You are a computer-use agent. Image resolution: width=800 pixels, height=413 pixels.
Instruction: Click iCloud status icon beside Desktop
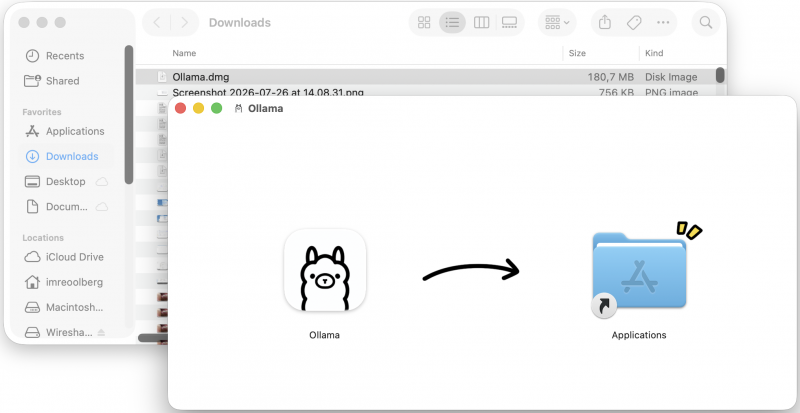tap(102, 181)
